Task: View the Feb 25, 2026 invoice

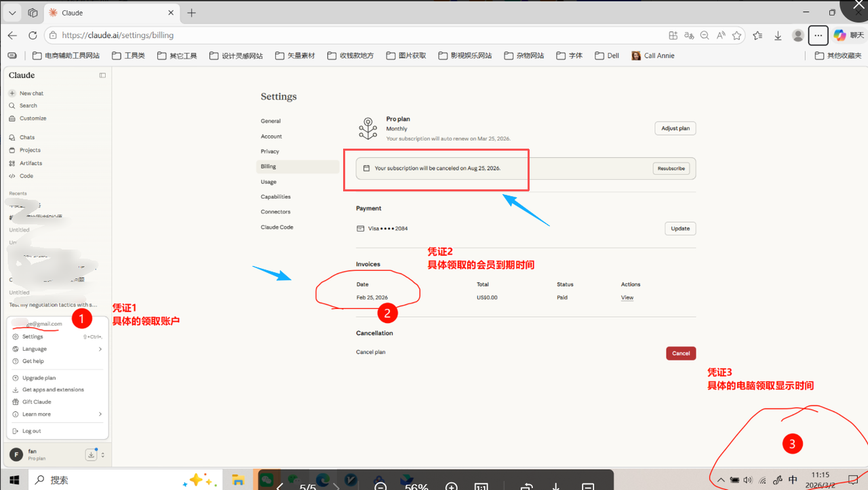Action: (x=627, y=298)
